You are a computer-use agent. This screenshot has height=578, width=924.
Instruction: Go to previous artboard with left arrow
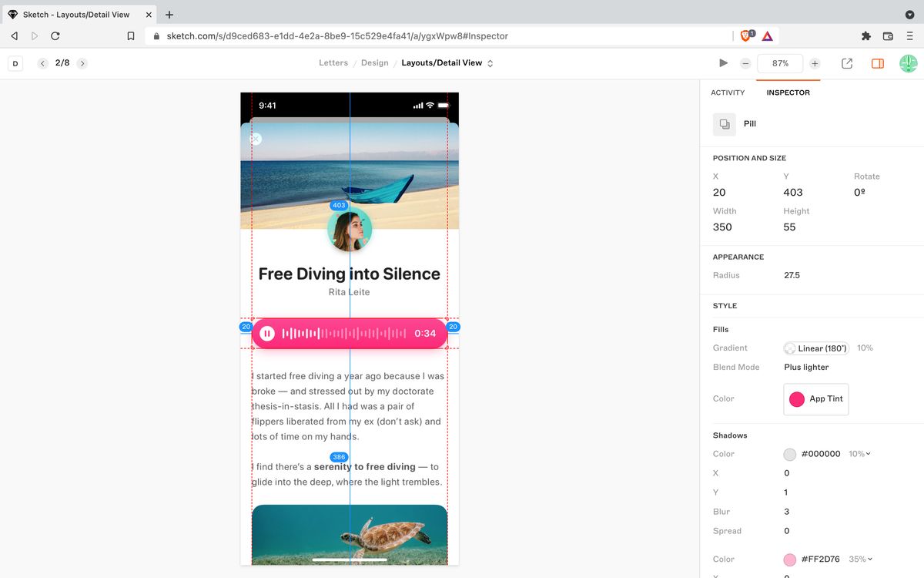coord(42,62)
